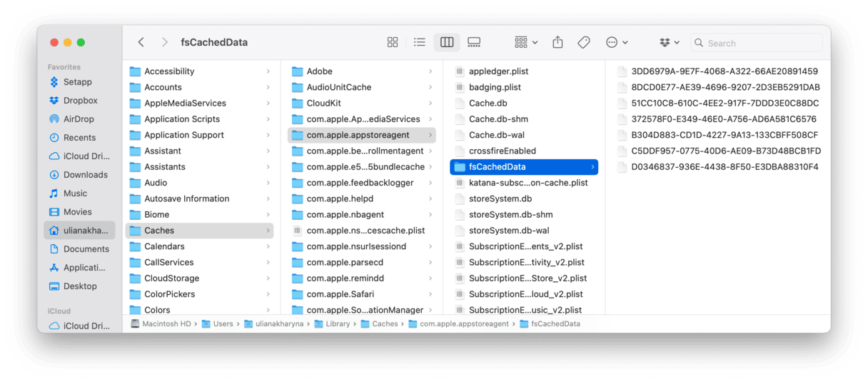868x382 pixels.
Task: Expand the Application Support folder chevron
Action: click(x=268, y=135)
